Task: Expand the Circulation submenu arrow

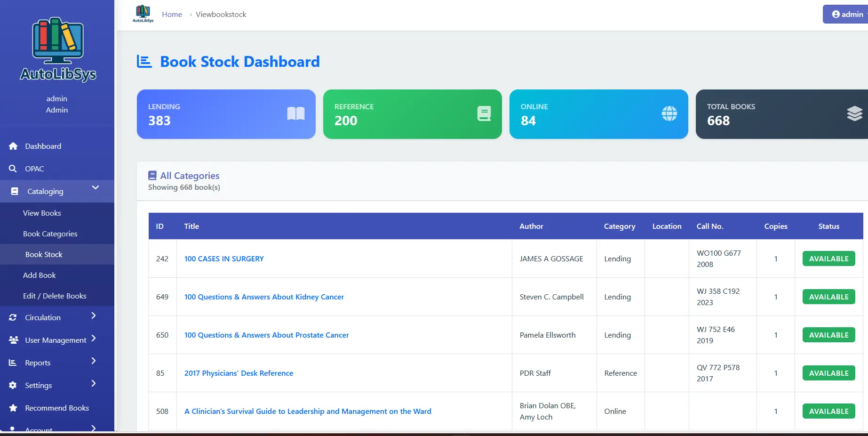Action: [x=94, y=315]
